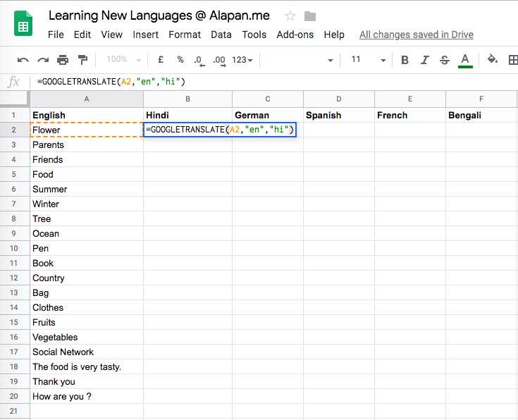Open the Google Sheets home icon

[23, 23]
